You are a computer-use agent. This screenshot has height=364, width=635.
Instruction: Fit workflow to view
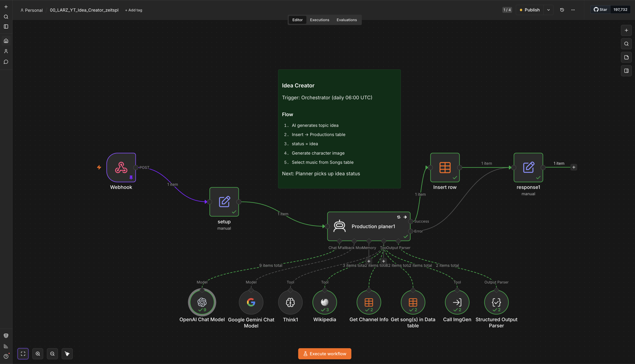pyautogui.click(x=23, y=354)
